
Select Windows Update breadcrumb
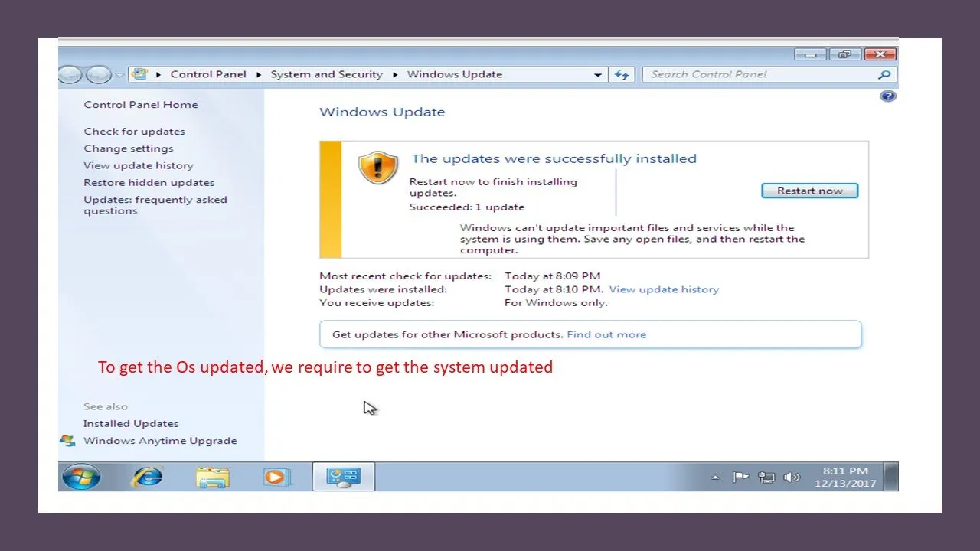pos(455,74)
